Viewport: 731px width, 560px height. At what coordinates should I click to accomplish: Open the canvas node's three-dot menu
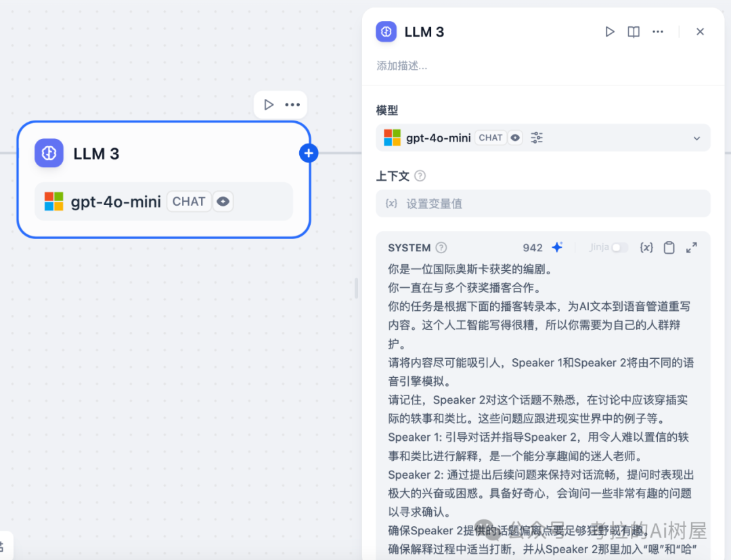pyautogui.click(x=292, y=104)
